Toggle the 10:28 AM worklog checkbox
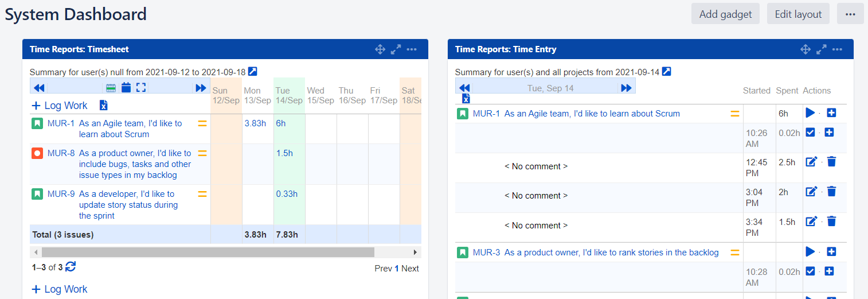868x299 pixels. tap(810, 271)
